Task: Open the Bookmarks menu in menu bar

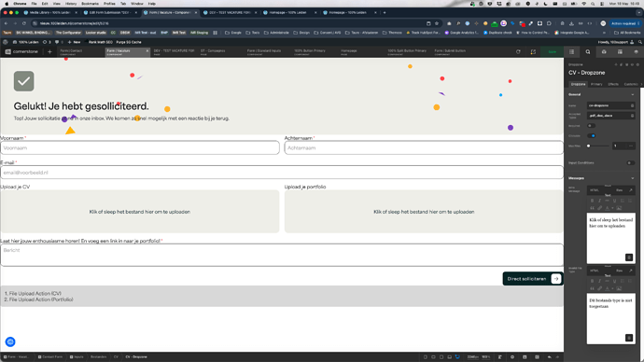Action: [90, 4]
